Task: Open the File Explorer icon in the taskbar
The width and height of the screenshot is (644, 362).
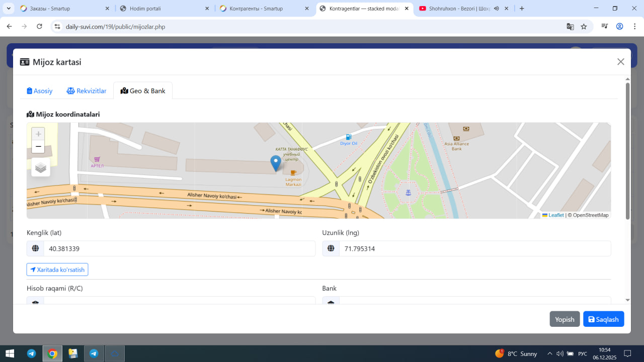Action: [73, 353]
